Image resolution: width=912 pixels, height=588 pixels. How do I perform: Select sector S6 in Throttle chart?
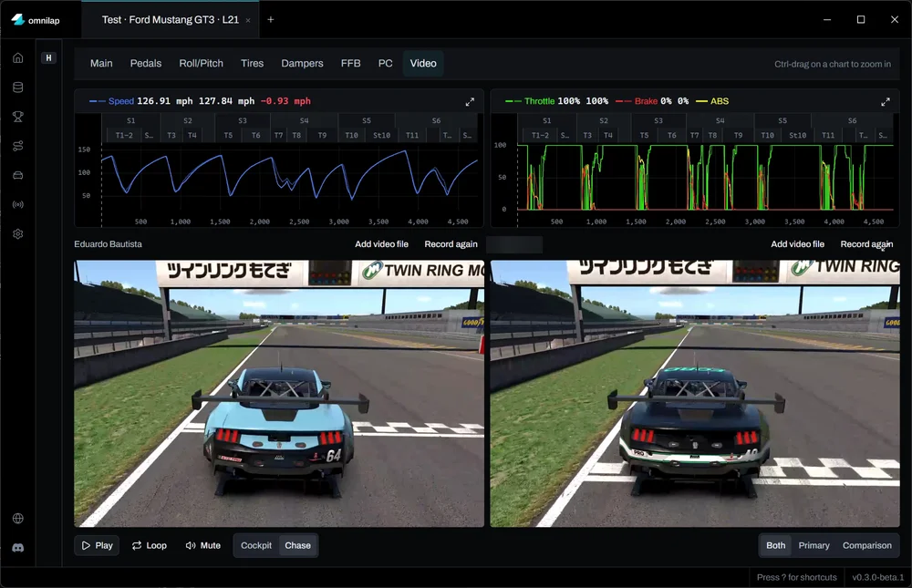click(852, 121)
